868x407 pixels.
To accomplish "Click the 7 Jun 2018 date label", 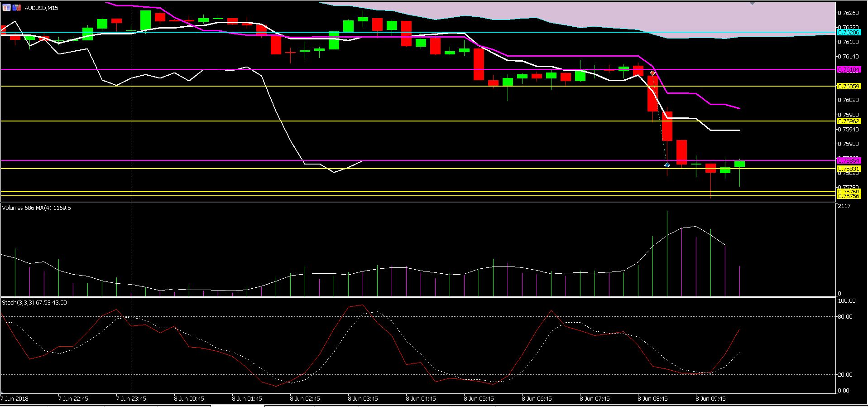I will (x=14, y=399).
